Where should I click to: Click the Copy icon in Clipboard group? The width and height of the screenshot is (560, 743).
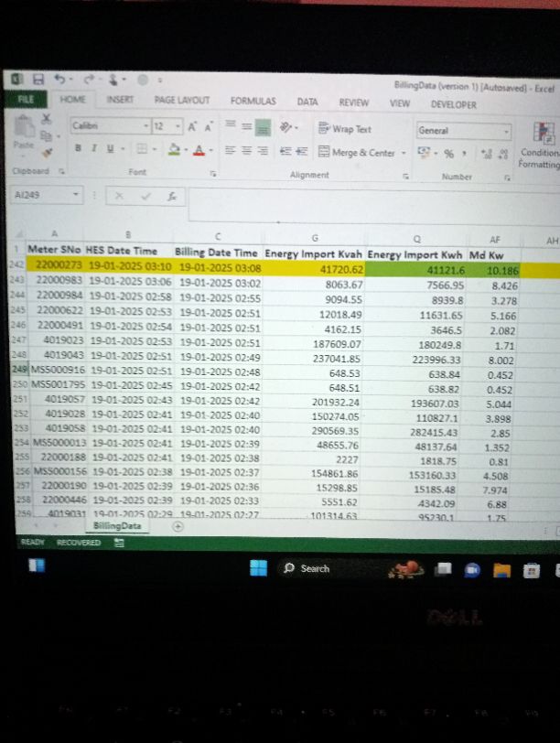click(46, 136)
